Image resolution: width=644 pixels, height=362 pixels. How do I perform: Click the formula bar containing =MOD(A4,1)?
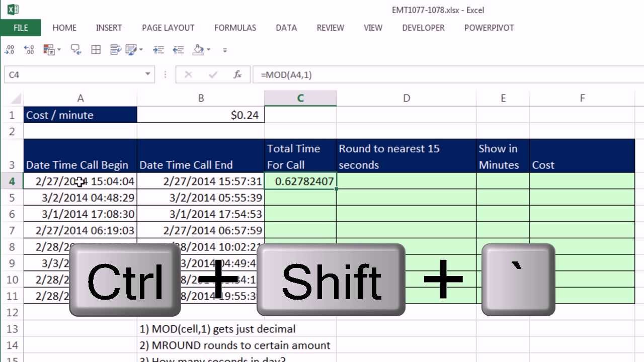[448, 74]
